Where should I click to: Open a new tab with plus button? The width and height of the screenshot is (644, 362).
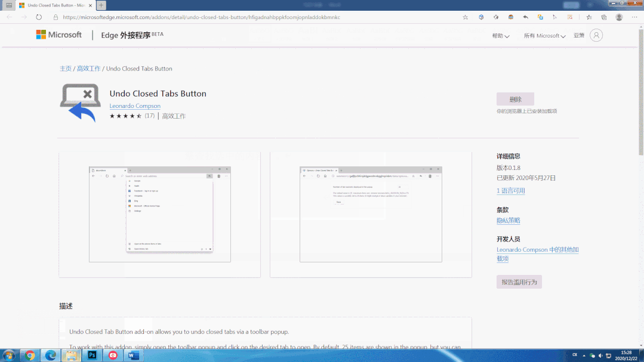point(101,5)
